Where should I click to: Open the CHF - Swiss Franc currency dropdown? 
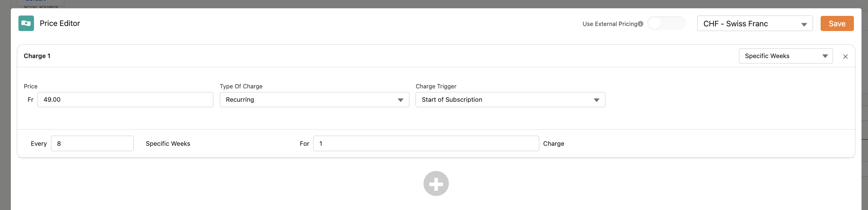click(755, 24)
